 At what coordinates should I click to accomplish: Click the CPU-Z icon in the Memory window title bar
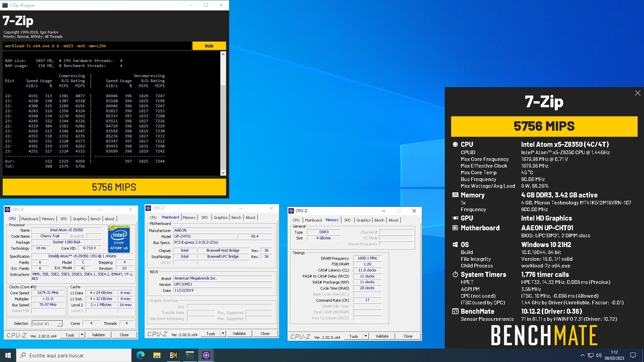(291, 211)
